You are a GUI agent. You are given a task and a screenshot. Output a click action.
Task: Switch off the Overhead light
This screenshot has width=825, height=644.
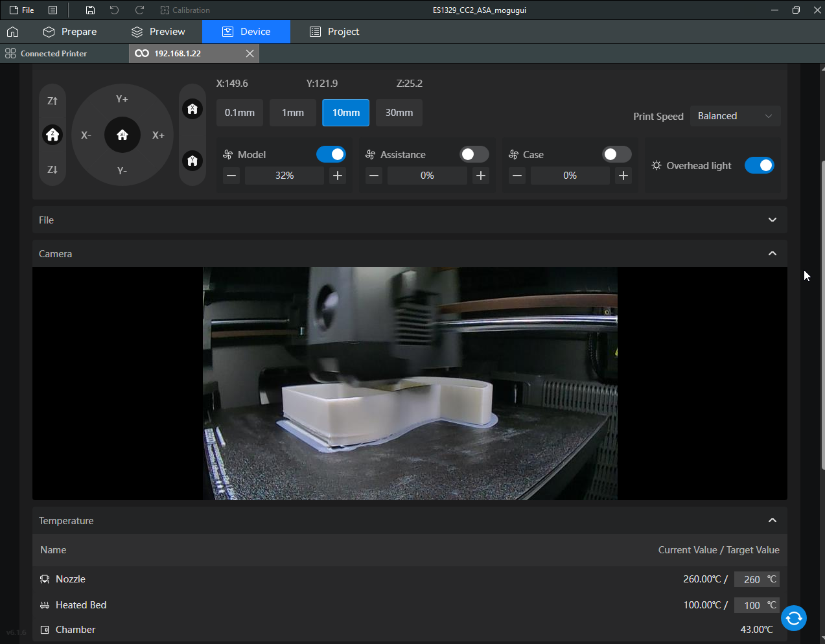pyautogui.click(x=759, y=165)
